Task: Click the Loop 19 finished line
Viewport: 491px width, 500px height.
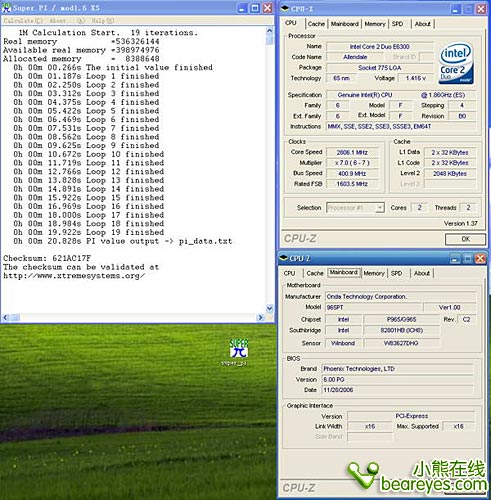Action: [89, 232]
